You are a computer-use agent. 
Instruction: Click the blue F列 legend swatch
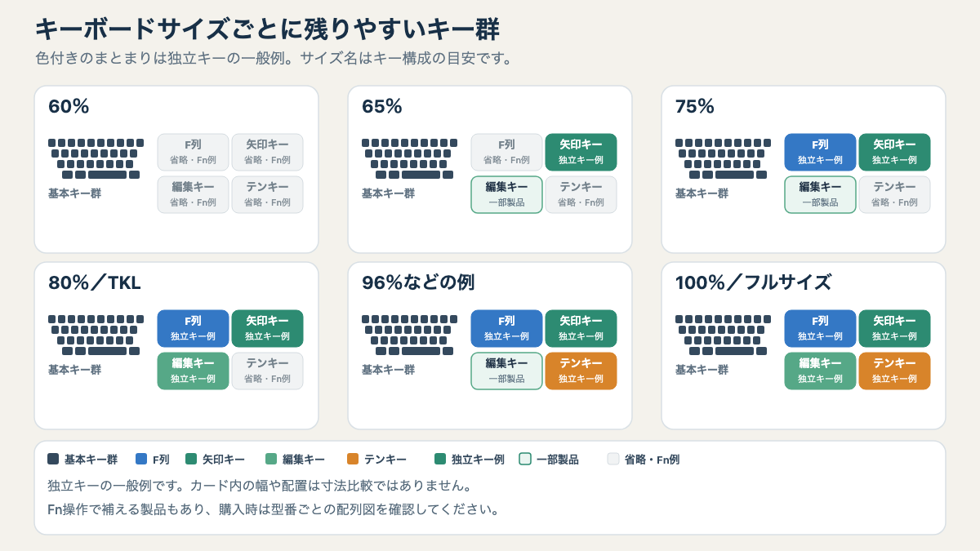point(141,459)
